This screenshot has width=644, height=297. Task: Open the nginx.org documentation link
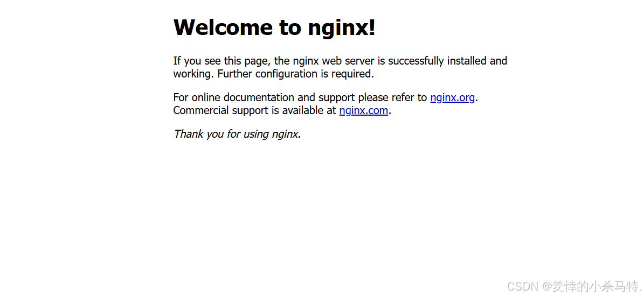[x=452, y=97]
